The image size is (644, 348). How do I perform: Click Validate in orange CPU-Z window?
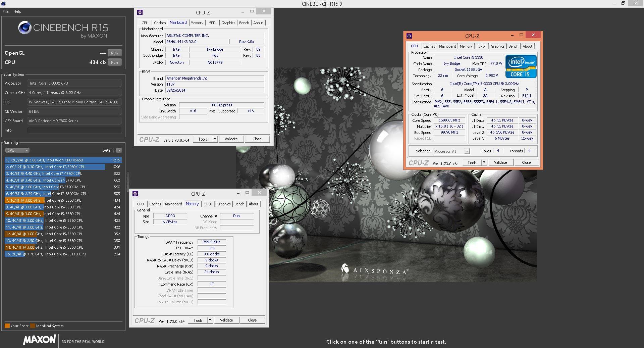tap(500, 162)
